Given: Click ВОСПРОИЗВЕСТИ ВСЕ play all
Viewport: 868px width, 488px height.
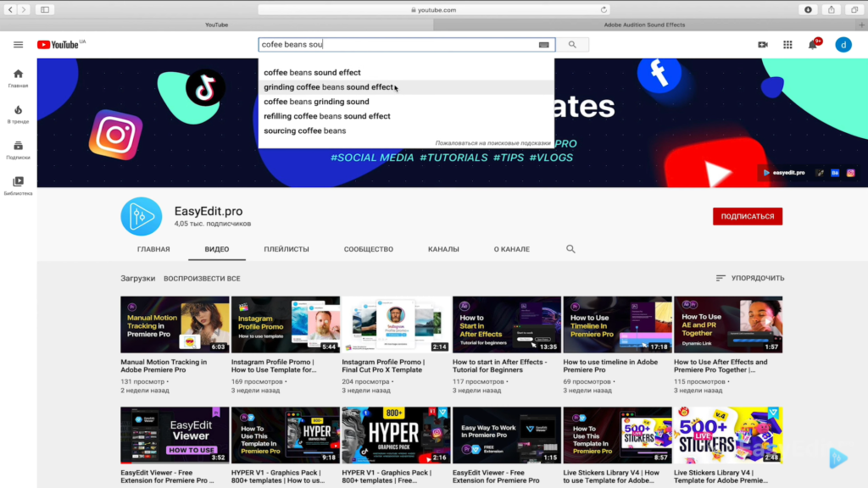Looking at the screenshot, I should coord(202,278).
